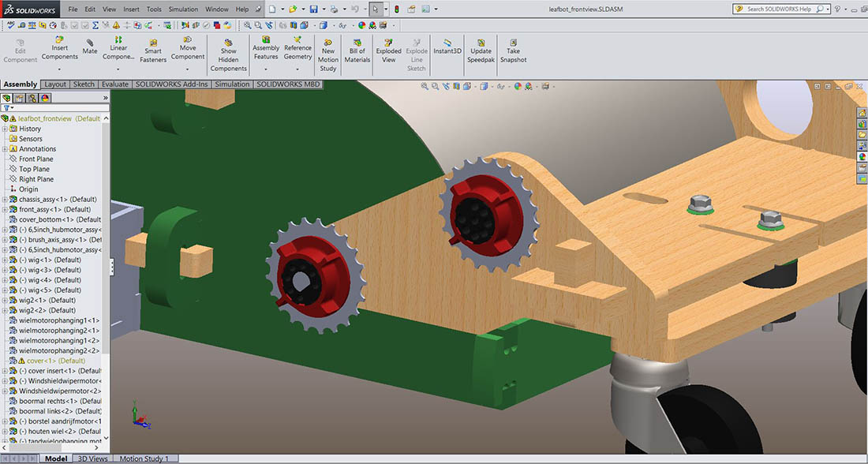
Task: Open the New Motion Study tool
Action: pyautogui.click(x=327, y=55)
